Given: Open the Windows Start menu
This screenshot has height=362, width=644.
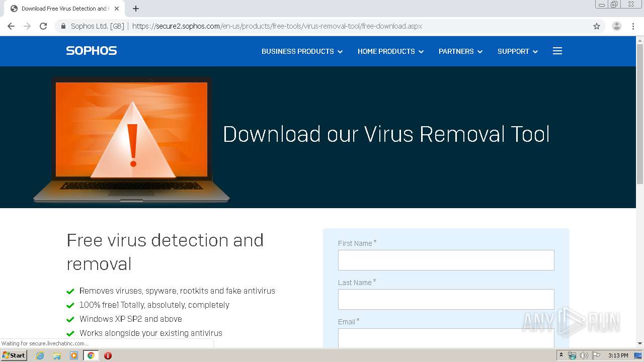Looking at the screenshot, I should coord(14,355).
